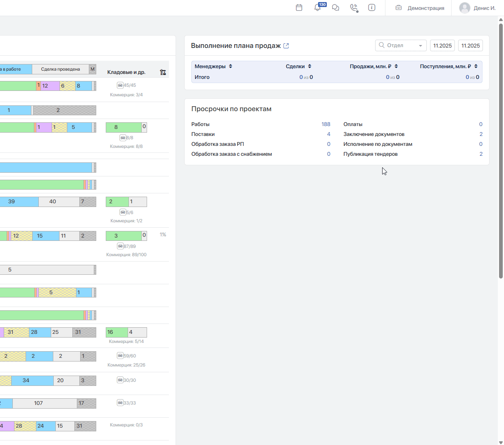Open the 188 overdue Работы link
Screen dimensions: 504x445
326,124
